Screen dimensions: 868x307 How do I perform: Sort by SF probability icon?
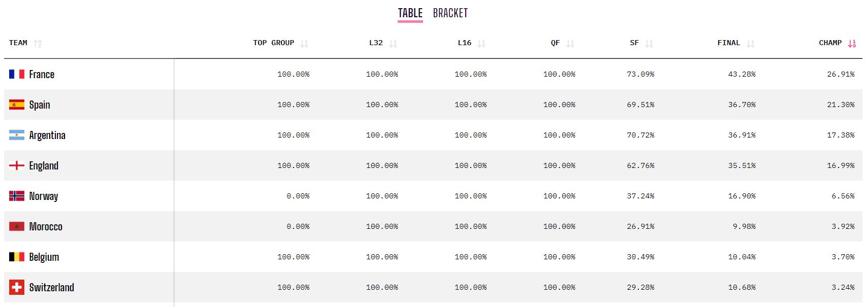tap(649, 44)
